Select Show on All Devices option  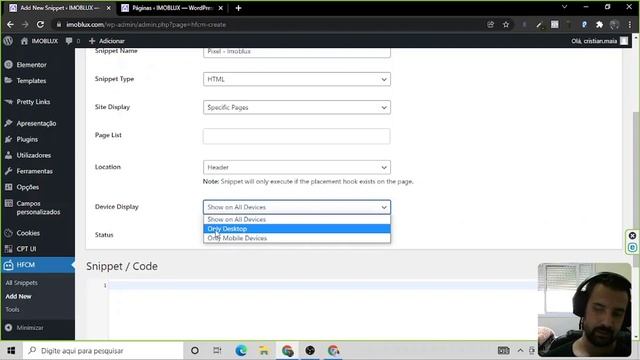click(x=297, y=219)
